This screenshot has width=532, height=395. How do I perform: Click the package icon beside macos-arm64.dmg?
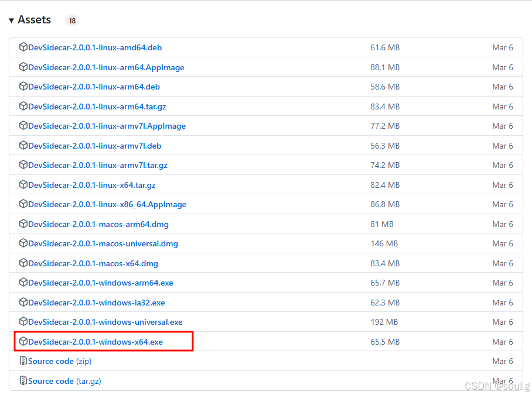click(23, 224)
